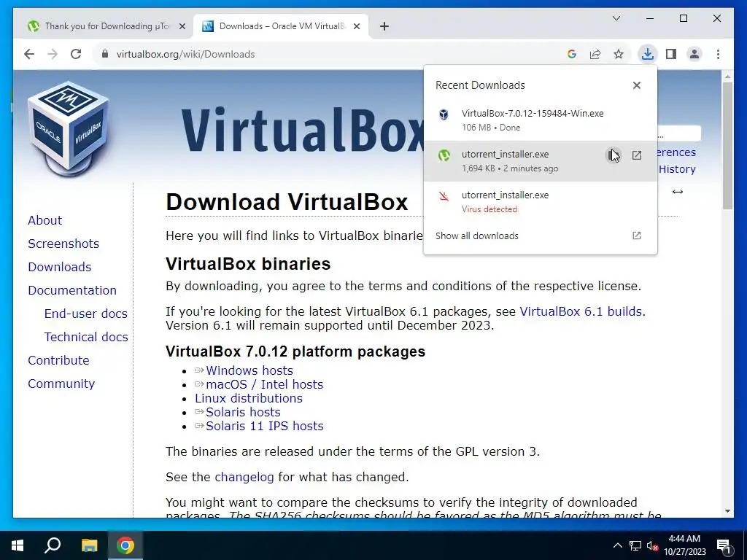This screenshot has height=560, width=747.
Task: Open Windows taskbar search
Action: [x=53, y=545]
